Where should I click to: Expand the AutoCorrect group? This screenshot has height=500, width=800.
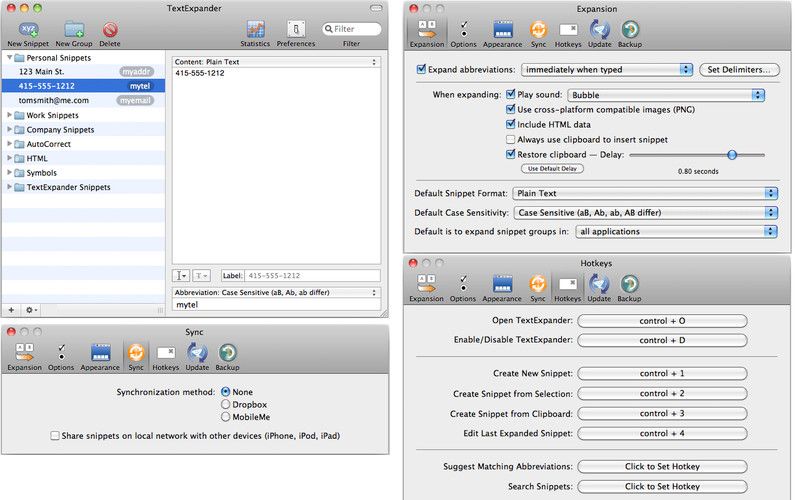(9, 143)
